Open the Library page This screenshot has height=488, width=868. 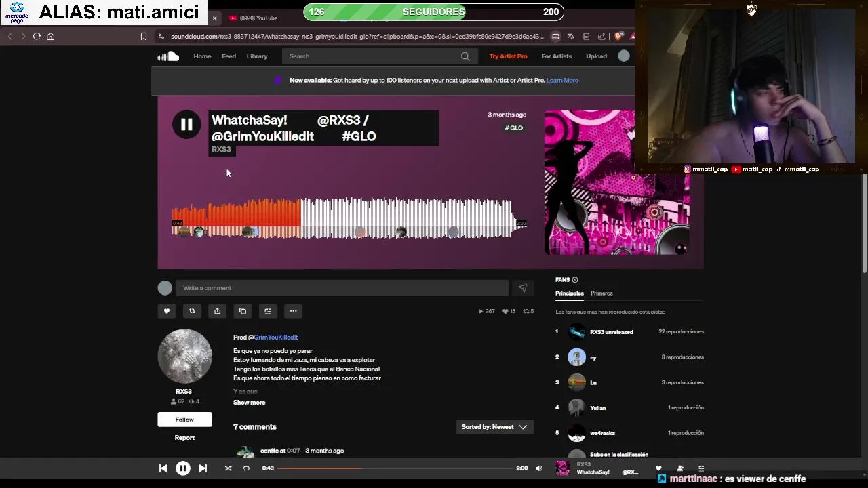(x=257, y=56)
